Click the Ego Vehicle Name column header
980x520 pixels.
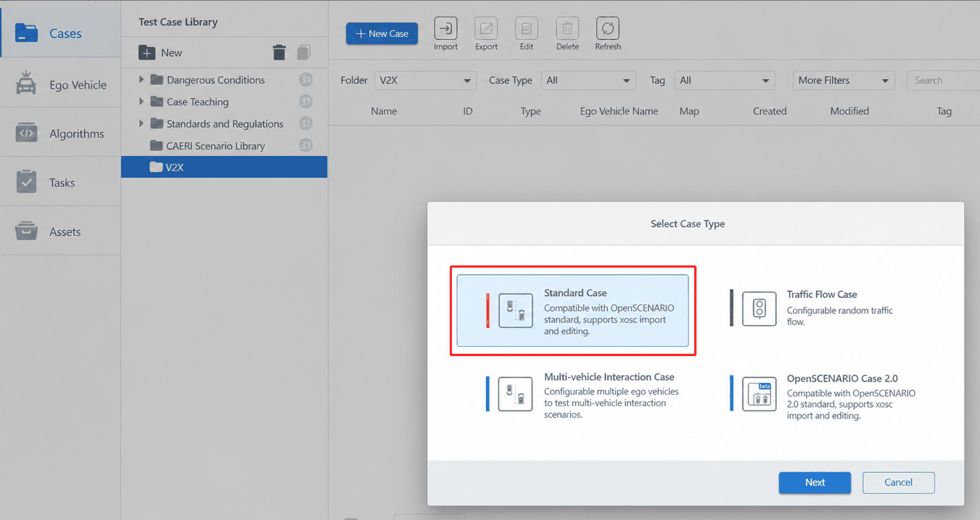coord(619,111)
